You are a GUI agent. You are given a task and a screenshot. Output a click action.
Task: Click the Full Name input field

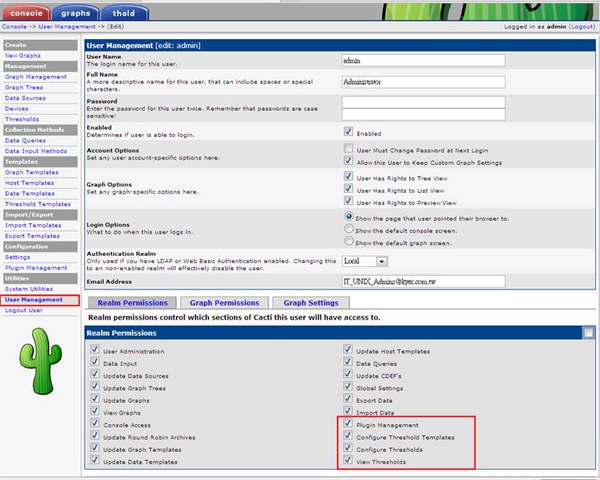click(423, 82)
